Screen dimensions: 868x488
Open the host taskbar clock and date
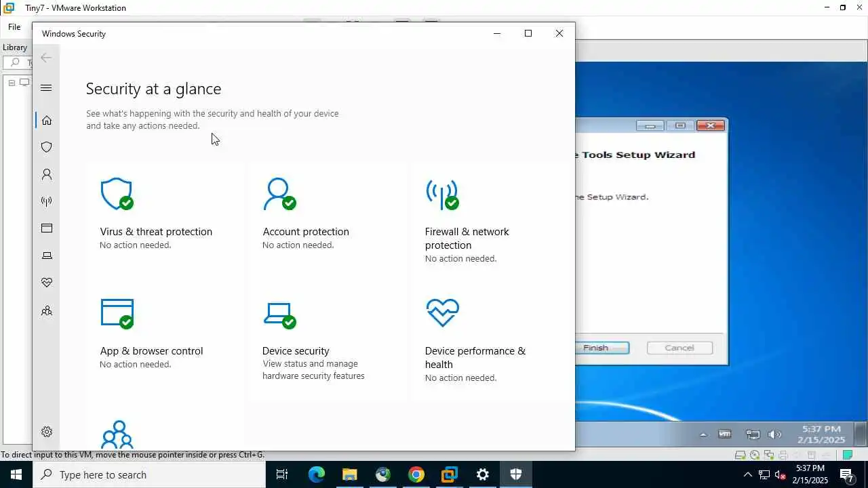pos(810,474)
